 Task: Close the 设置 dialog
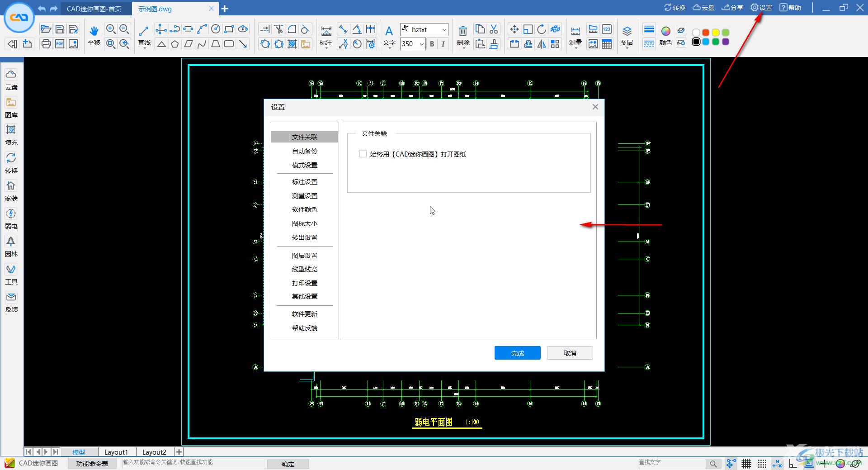point(595,107)
